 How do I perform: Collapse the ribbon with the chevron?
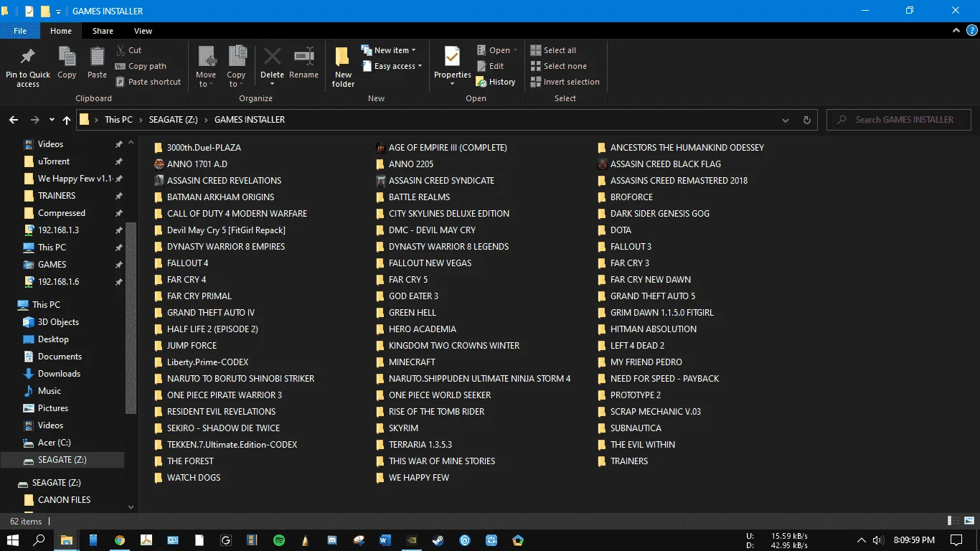point(956,31)
